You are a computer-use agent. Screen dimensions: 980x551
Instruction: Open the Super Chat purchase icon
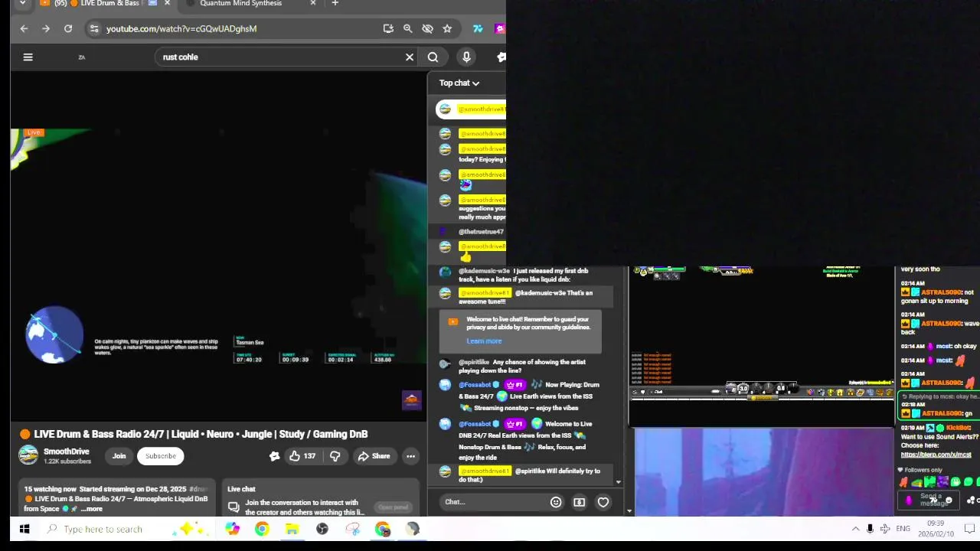coord(580,502)
